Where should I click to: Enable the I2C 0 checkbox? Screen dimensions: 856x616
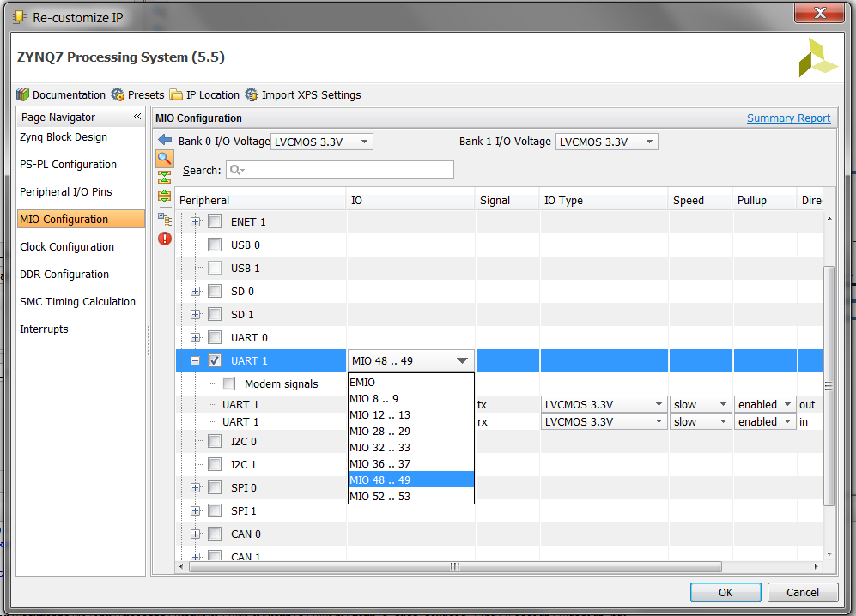pos(216,441)
